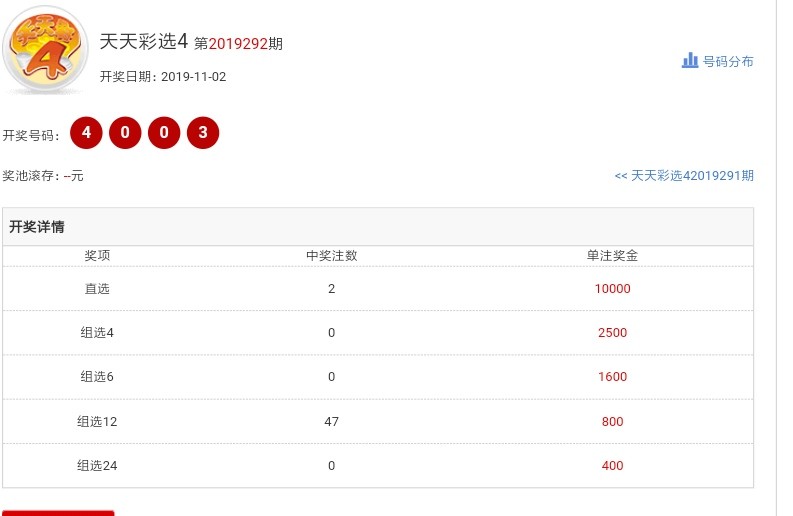
Task: Select the 直选 prize row label
Action: click(x=97, y=289)
